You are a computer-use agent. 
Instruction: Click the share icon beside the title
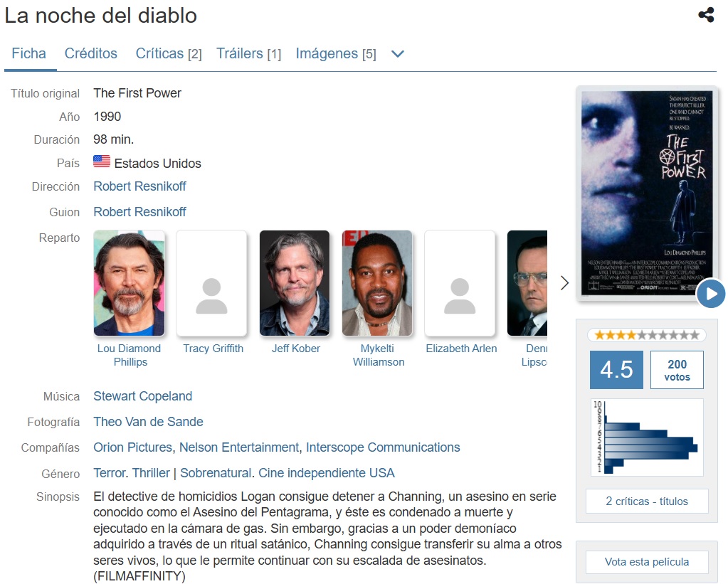[x=706, y=15]
